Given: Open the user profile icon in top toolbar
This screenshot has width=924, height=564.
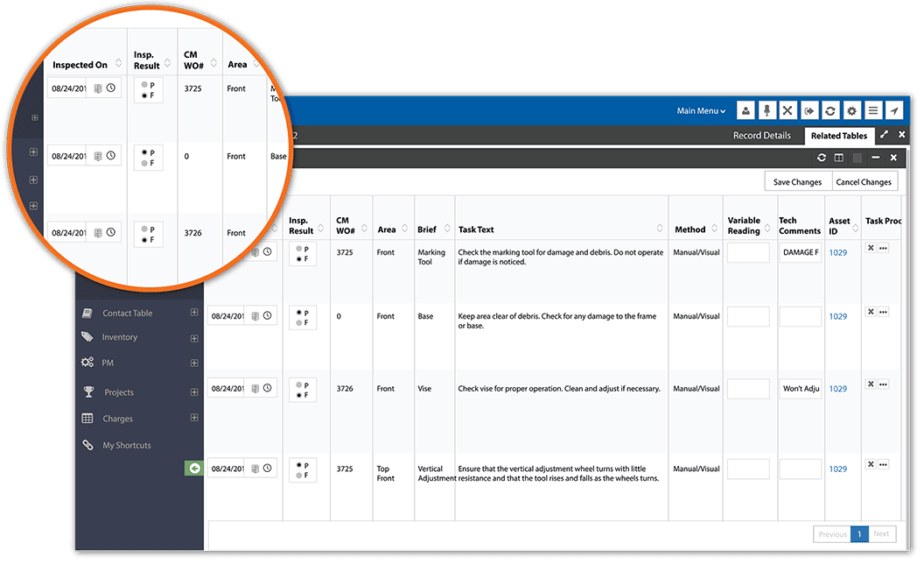Looking at the screenshot, I should coord(745,110).
